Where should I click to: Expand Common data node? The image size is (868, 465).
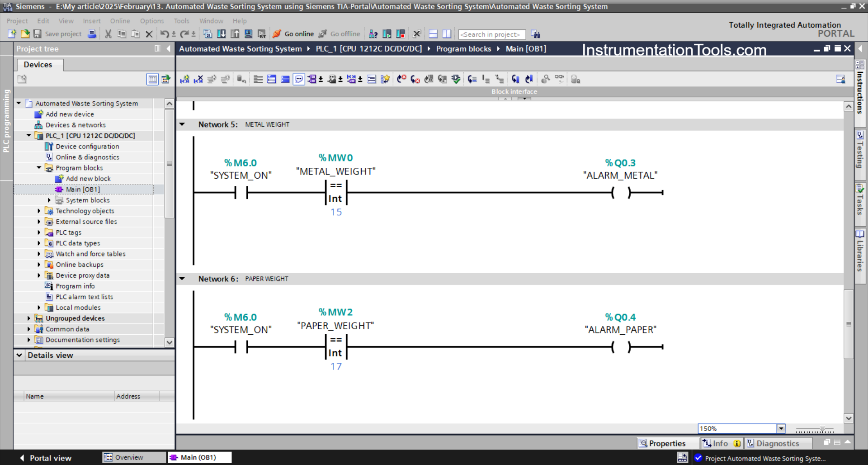[29, 329]
